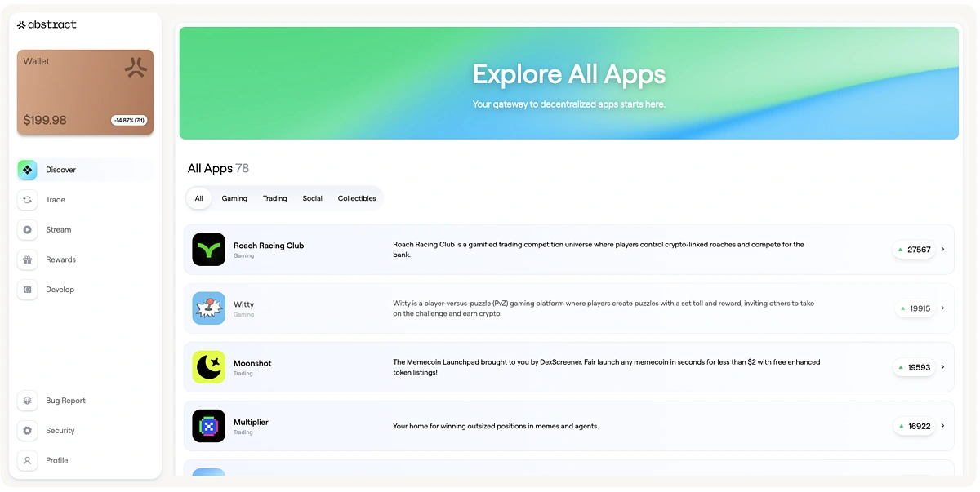Click the Bug Report icon
Viewport: 980px width, 492px height.
(x=27, y=401)
